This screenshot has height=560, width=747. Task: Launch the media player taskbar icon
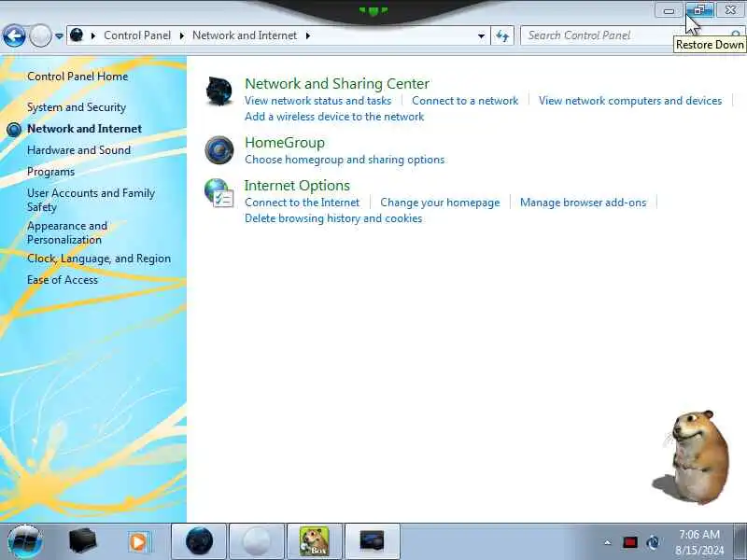pyautogui.click(x=139, y=542)
